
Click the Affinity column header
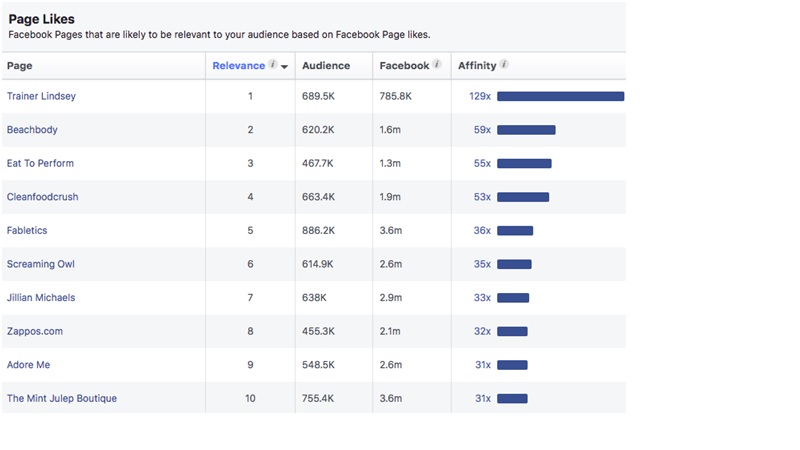pos(477,66)
